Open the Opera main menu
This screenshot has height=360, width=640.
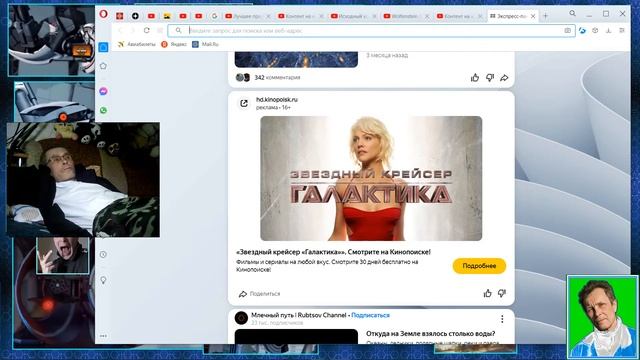pos(104,14)
